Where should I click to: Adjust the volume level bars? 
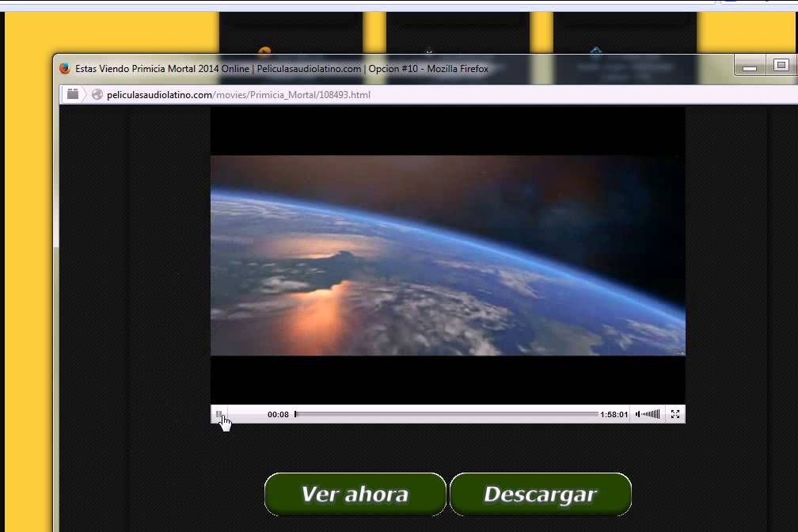point(651,414)
